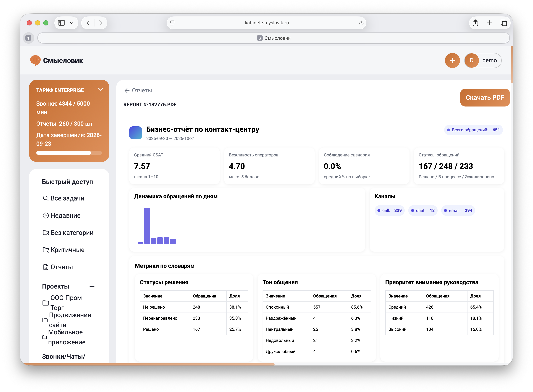The width and height of the screenshot is (533, 392).
Task: Open the tab overview icon
Action: coord(503,23)
